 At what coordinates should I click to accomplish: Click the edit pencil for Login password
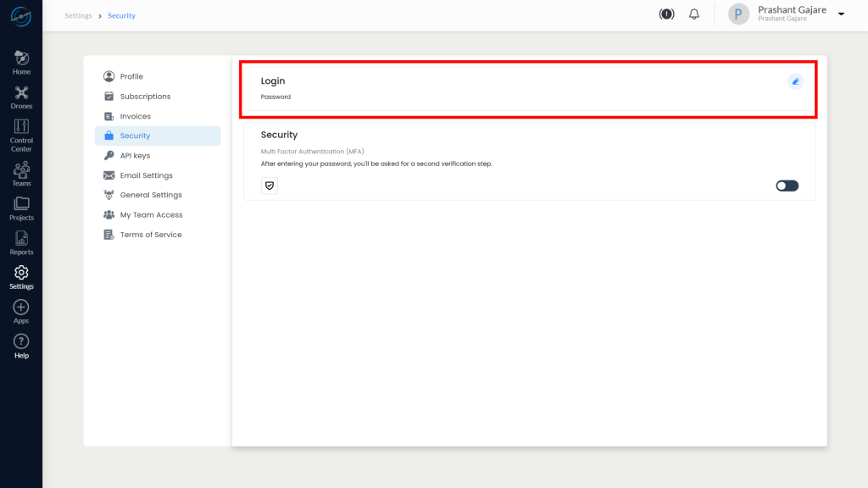(x=795, y=81)
